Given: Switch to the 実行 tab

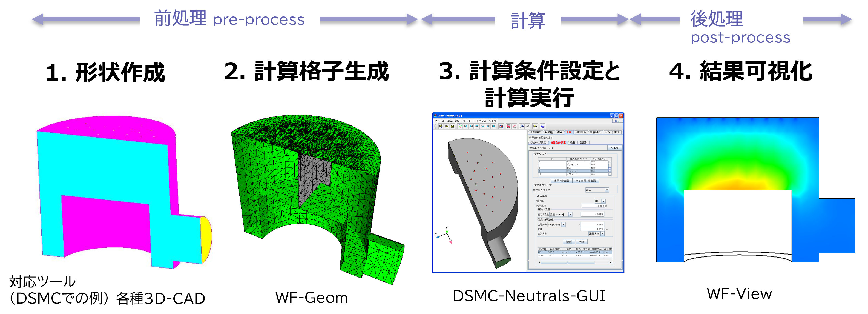Looking at the screenshot, I should tap(617, 133).
